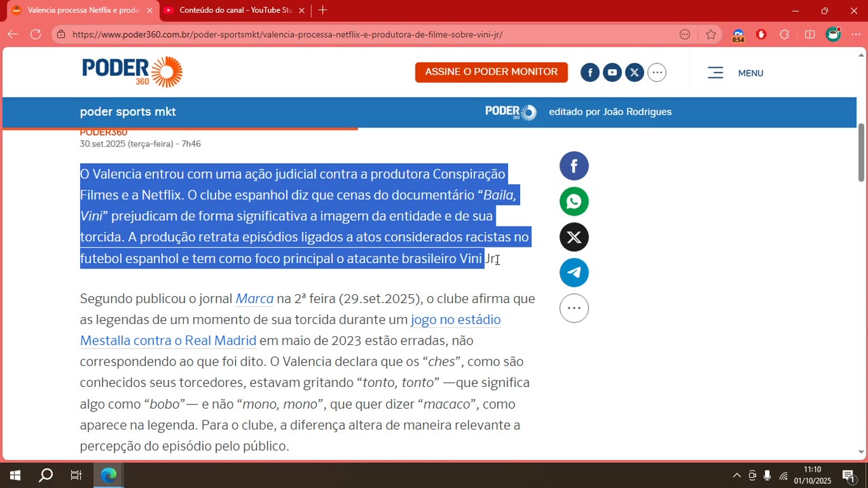Click editado por João Rodrigues text

610,112
